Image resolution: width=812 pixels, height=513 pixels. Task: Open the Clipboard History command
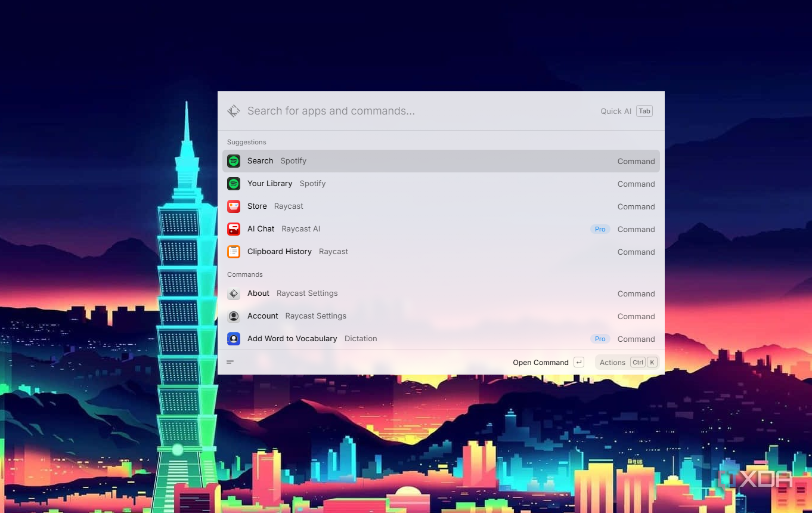pos(441,252)
